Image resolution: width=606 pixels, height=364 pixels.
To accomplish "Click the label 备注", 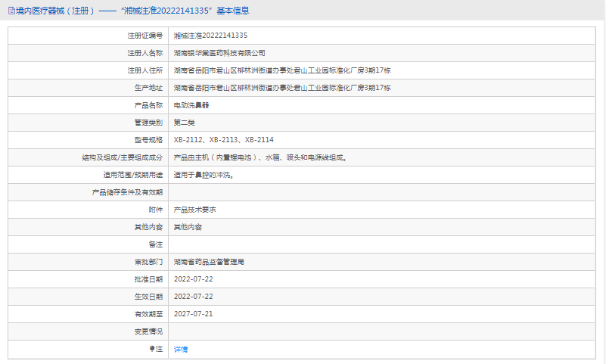I will [156, 244].
